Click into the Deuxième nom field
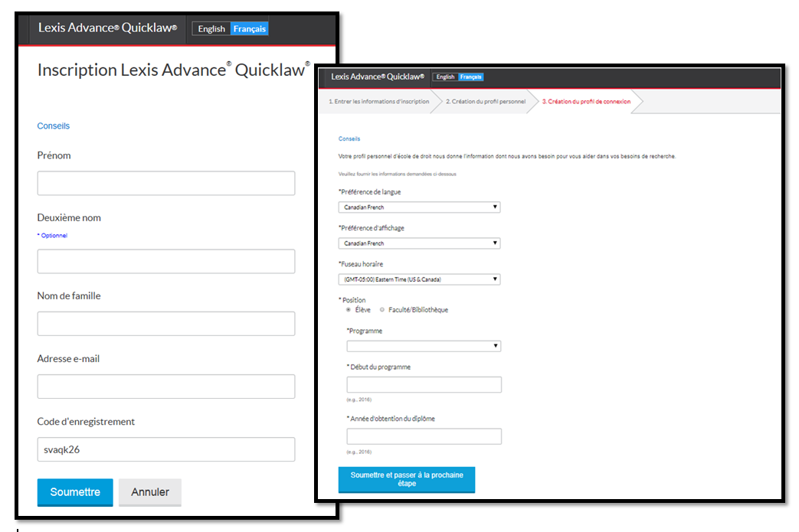Viewport: 799px width, 532px height. pos(166,261)
